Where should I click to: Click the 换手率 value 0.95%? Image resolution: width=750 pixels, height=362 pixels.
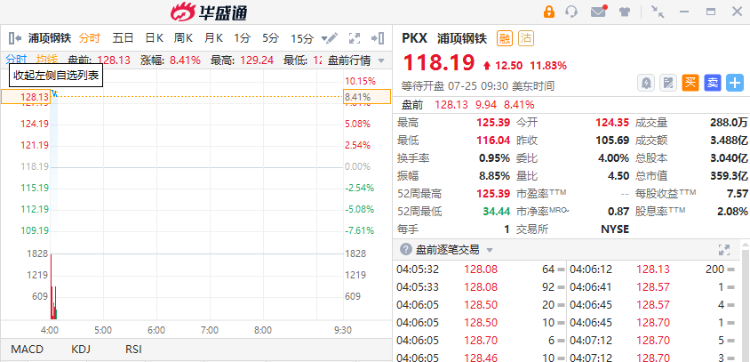(494, 158)
